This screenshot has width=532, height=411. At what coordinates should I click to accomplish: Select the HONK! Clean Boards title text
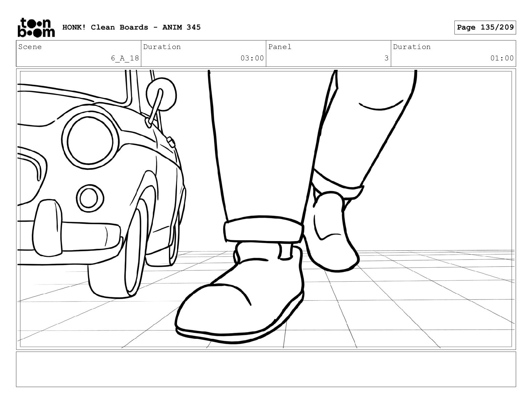pyautogui.click(x=105, y=28)
